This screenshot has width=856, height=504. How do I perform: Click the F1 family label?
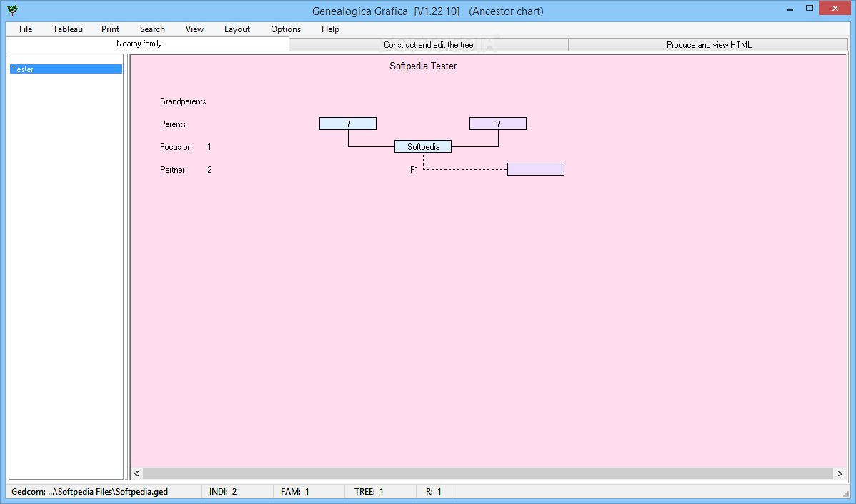(414, 170)
